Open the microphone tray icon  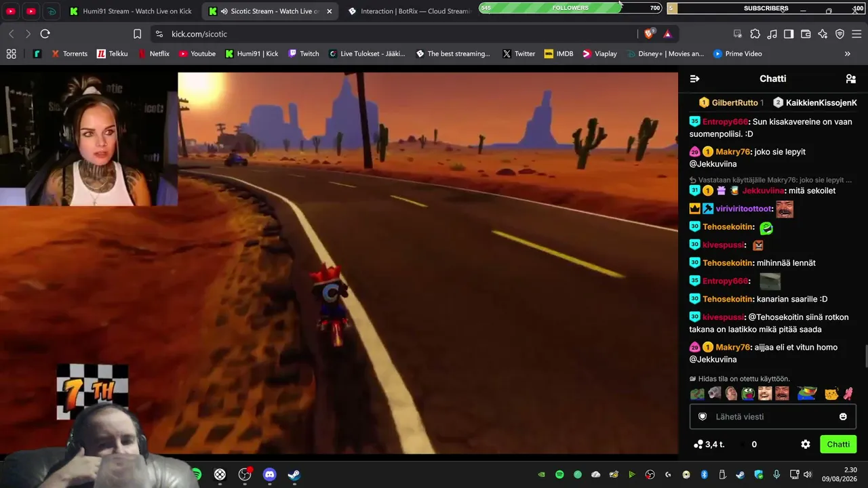point(776,474)
